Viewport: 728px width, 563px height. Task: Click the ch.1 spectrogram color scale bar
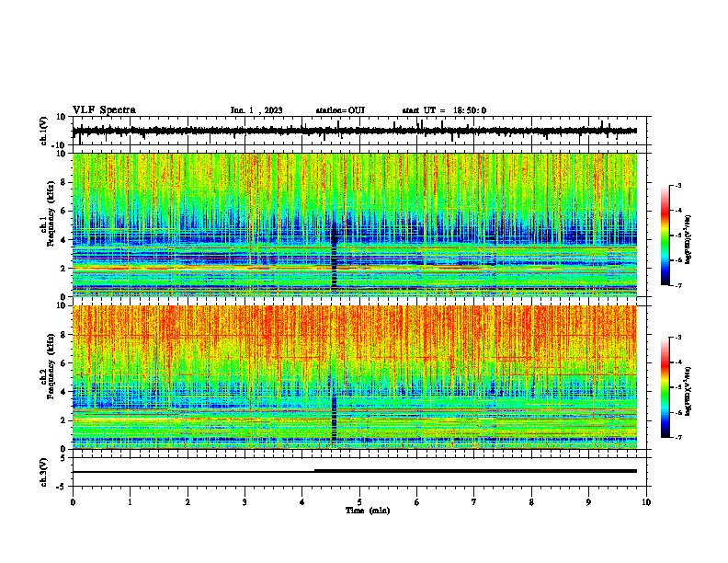[x=665, y=236]
